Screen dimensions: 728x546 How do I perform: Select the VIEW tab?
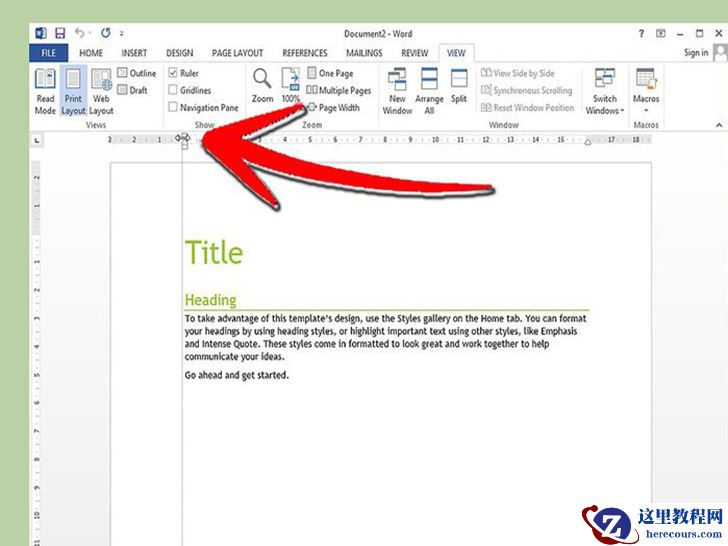456,53
